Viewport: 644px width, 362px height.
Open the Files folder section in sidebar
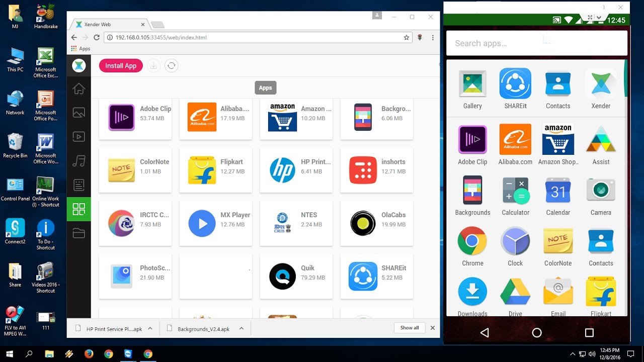[78, 233]
